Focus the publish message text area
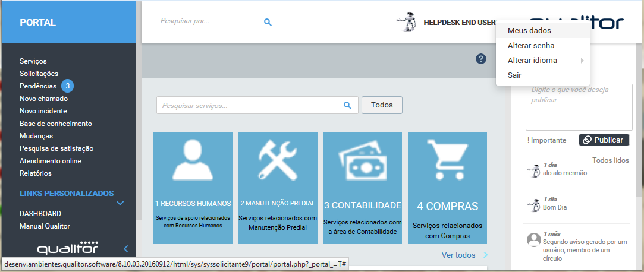This screenshot has height=272, width=644. click(x=579, y=106)
